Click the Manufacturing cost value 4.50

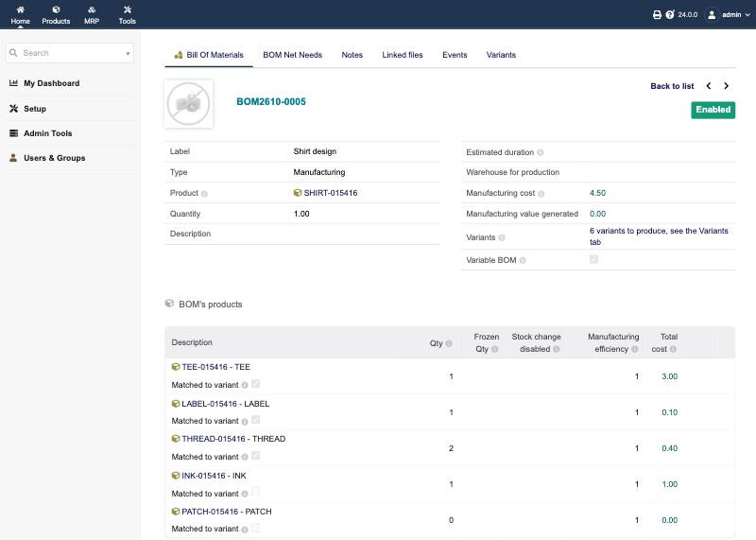coord(597,193)
